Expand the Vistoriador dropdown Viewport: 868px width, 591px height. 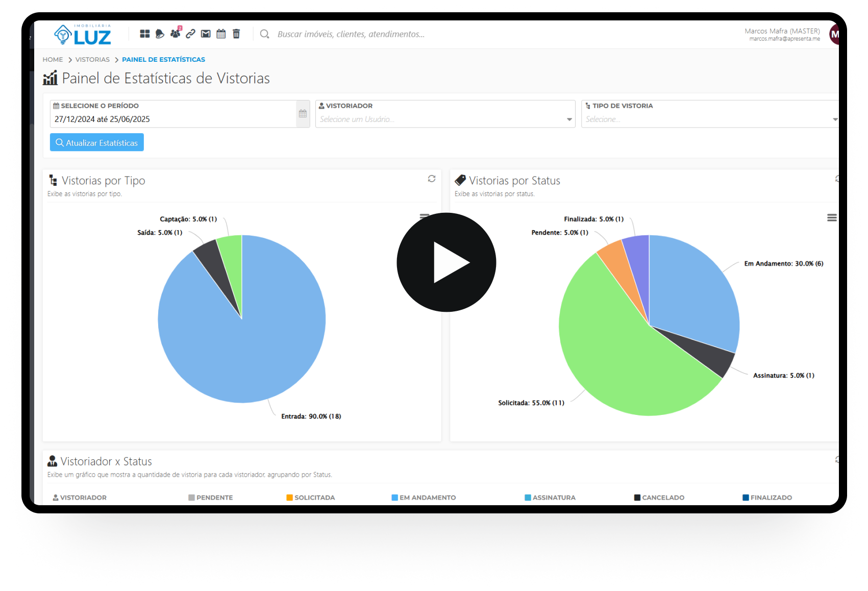point(569,119)
